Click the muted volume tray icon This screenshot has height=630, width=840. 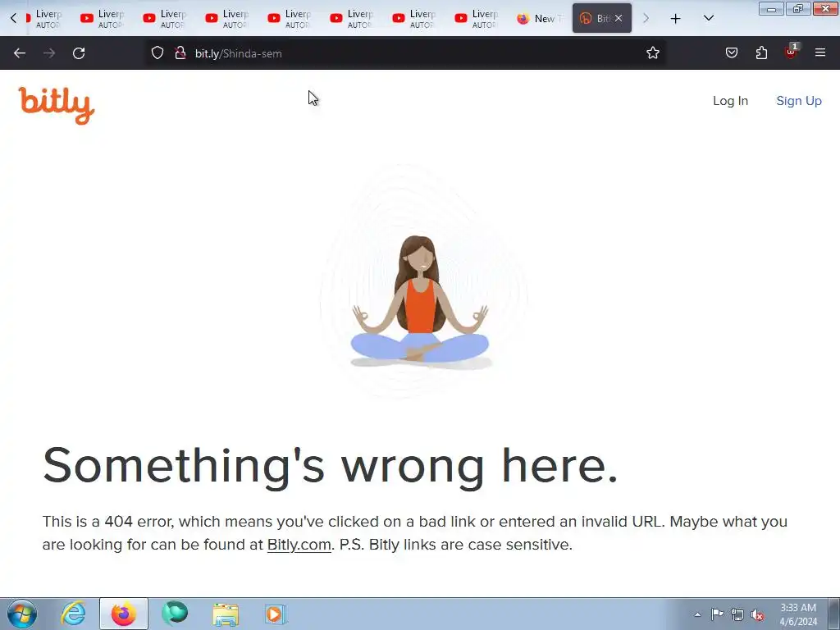tap(757, 614)
